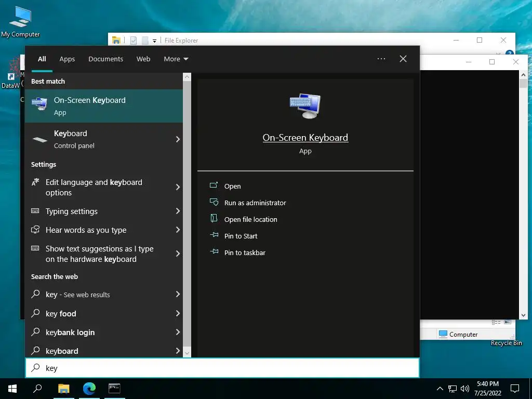
Task: Click the Open file location icon
Action: click(214, 219)
